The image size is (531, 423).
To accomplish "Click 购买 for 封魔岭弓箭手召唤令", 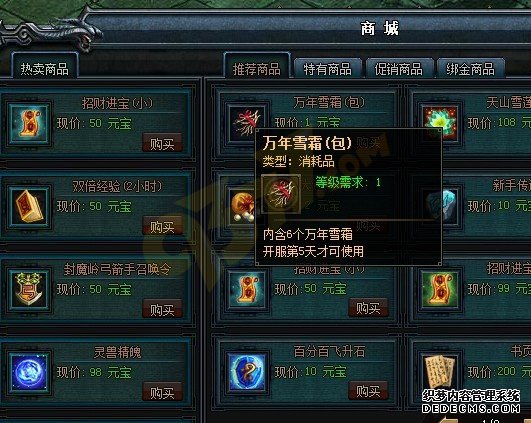I will 162,309.
